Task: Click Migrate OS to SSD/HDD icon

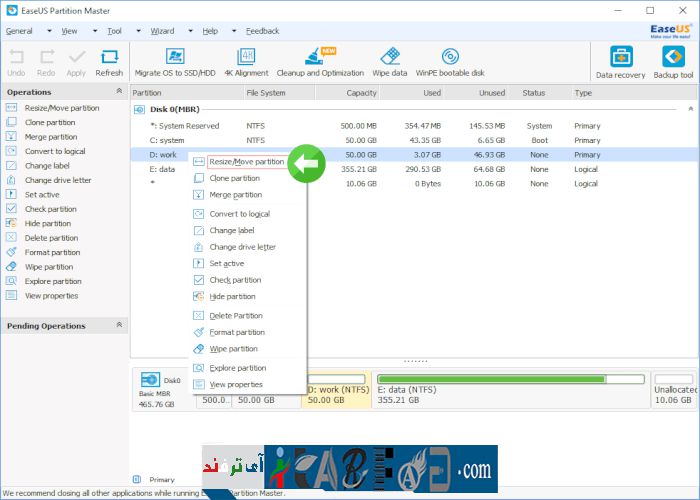Action: 175,57
